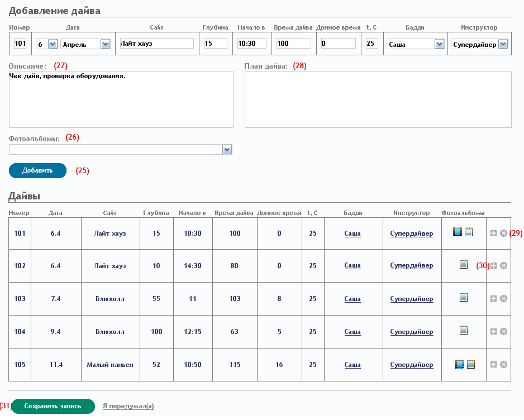This screenshot has width=524, height=420.
Task: Click plus icon in dive 104 row
Action: 493,331
